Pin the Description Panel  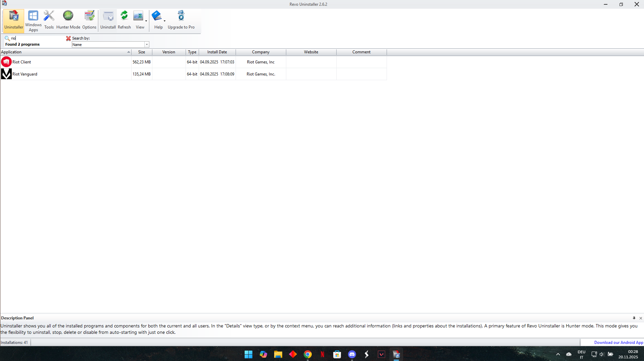click(x=634, y=318)
